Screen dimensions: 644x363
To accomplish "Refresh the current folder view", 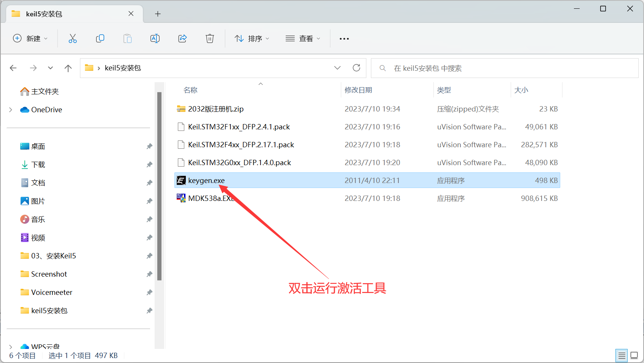I will click(x=356, y=68).
